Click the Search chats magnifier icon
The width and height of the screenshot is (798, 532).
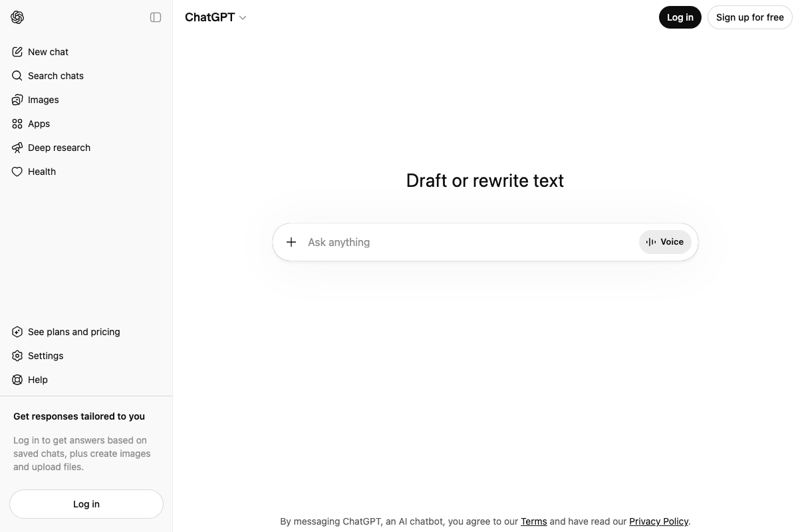coord(17,76)
